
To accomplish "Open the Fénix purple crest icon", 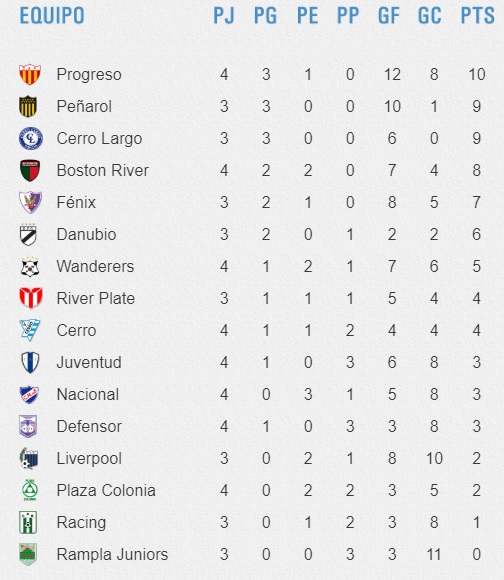I will tap(30, 202).
